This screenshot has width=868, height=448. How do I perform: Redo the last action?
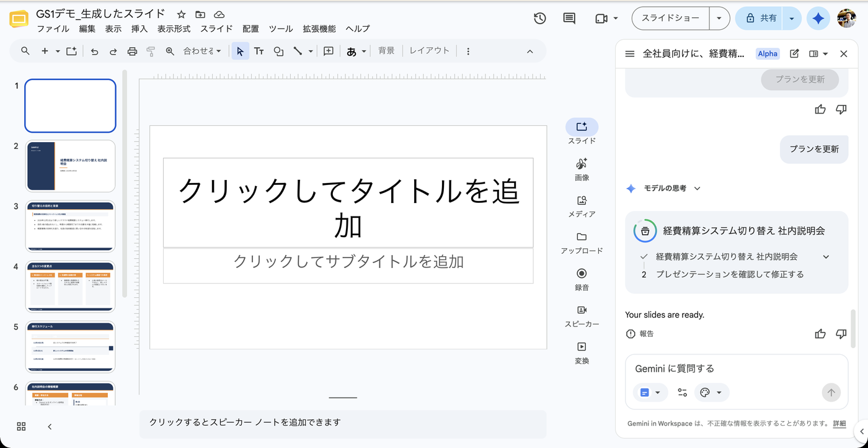point(113,51)
